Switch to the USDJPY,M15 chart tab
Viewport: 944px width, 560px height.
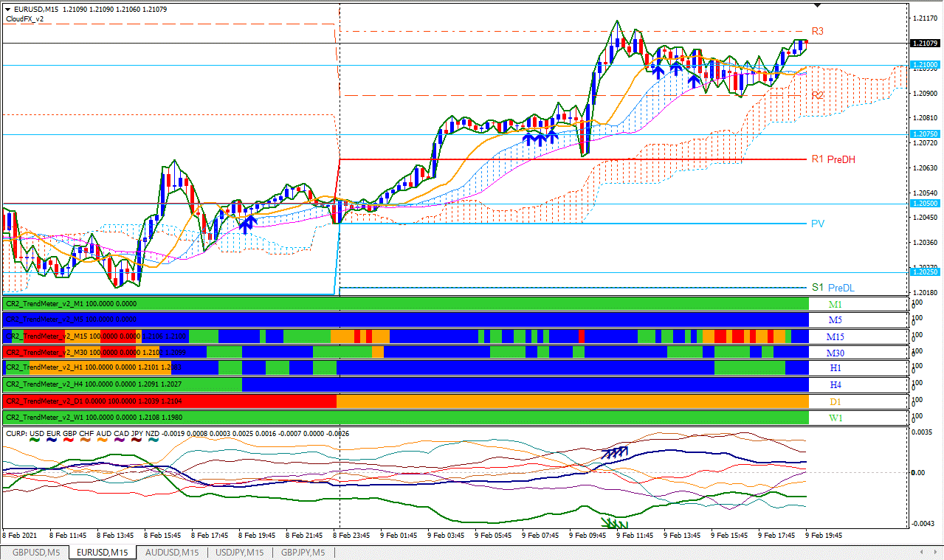[239, 552]
